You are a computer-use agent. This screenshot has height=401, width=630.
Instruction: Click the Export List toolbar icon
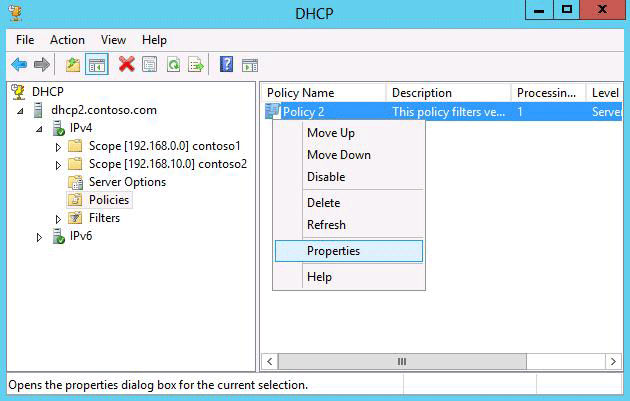pyautogui.click(x=196, y=64)
